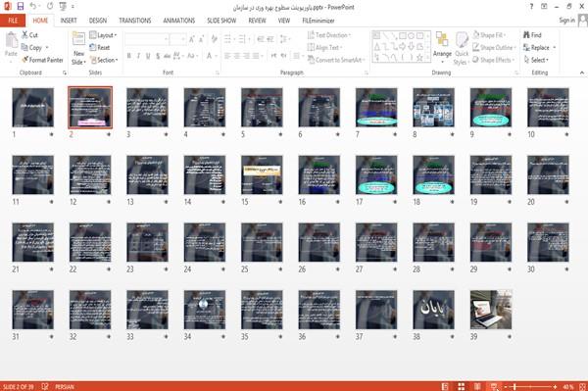Screen dimensions: 588x391
Task: Start Slide Show from status bar
Action: (x=494, y=386)
